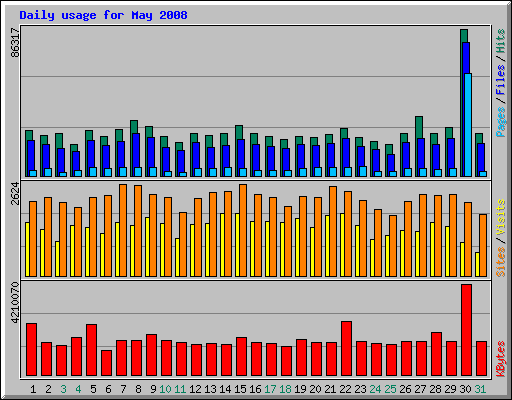The width and height of the screenshot is (512, 400).
Task: Click the cyan 'Pages' legend label
Action: coord(501,122)
